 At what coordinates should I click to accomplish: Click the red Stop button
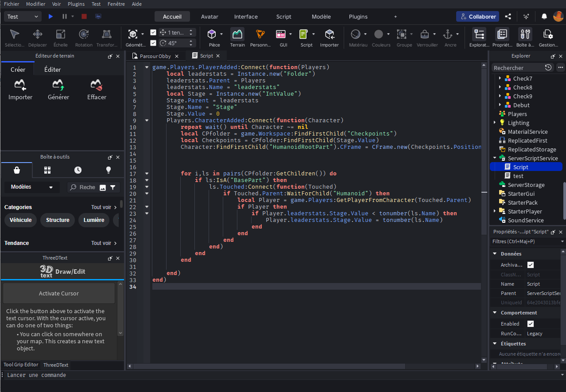84,16
